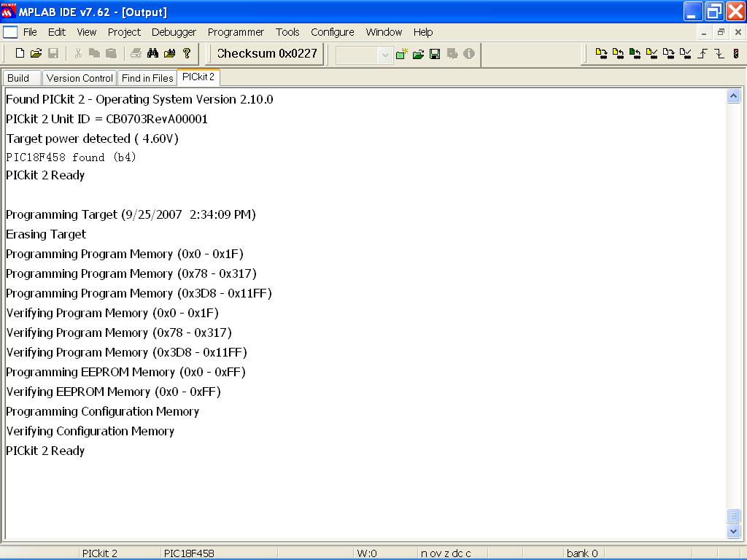Open a file using the yellow folder icon
This screenshot has height=560, width=747.
[x=36, y=53]
